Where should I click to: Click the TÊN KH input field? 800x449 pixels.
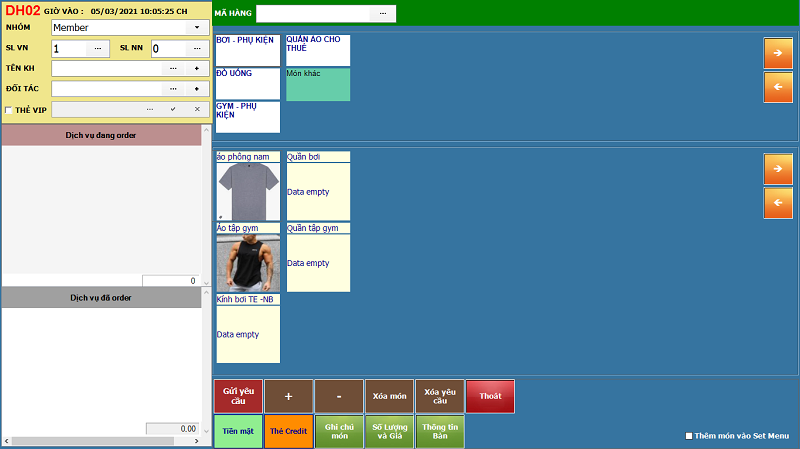pyautogui.click(x=107, y=68)
